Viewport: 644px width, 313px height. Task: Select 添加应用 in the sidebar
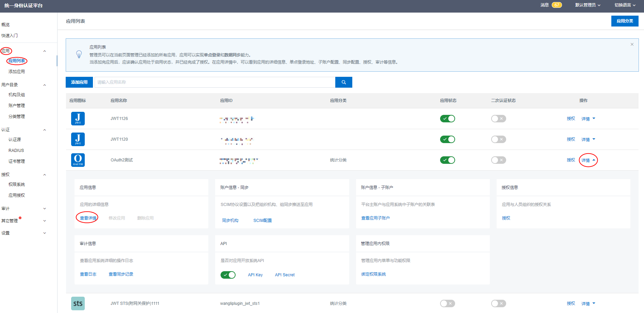(17, 72)
